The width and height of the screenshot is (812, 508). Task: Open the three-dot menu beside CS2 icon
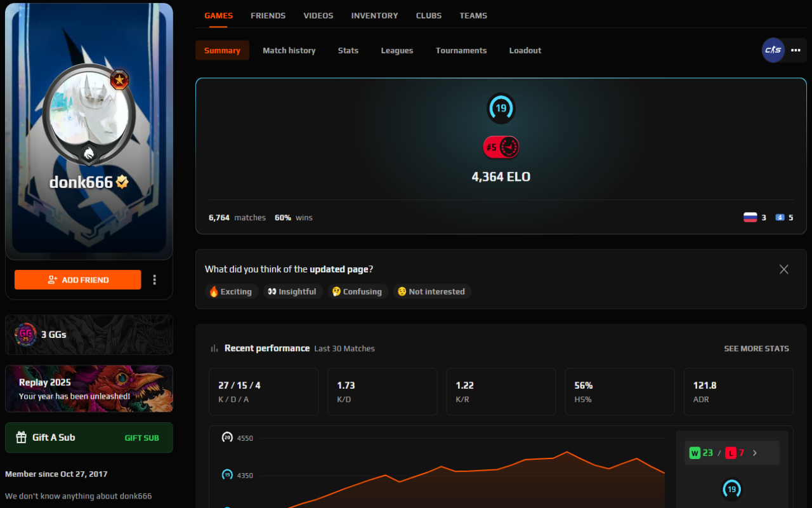796,50
